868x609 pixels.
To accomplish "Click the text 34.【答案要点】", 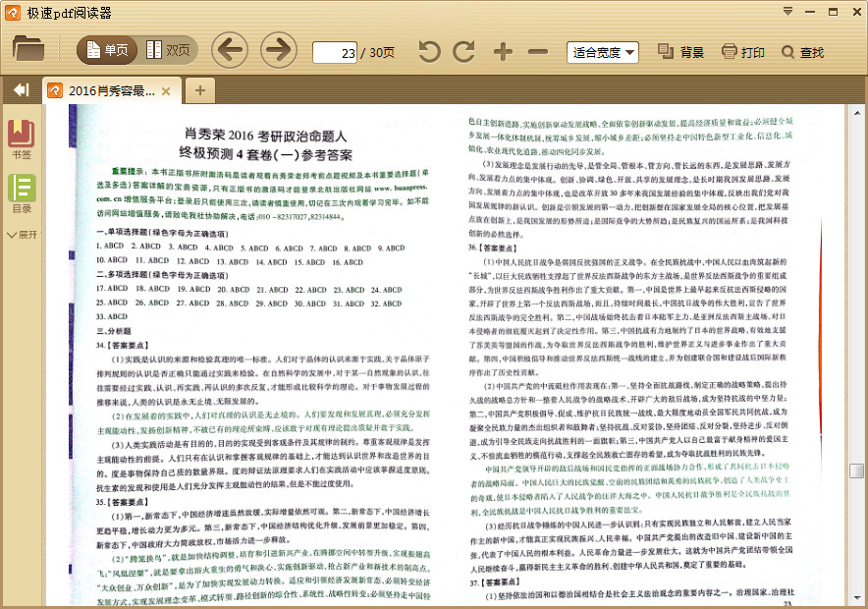I will pos(123,346).
